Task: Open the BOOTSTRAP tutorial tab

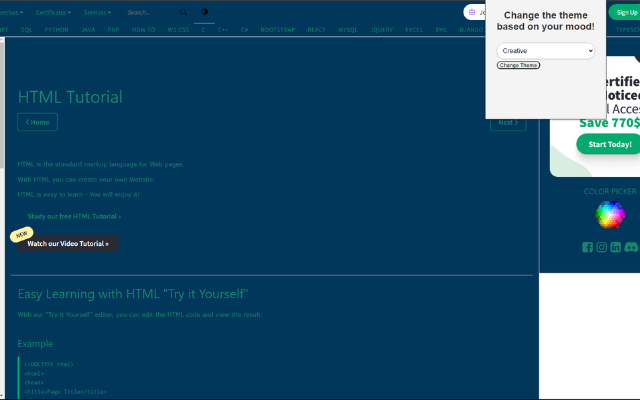Action: (x=278, y=30)
